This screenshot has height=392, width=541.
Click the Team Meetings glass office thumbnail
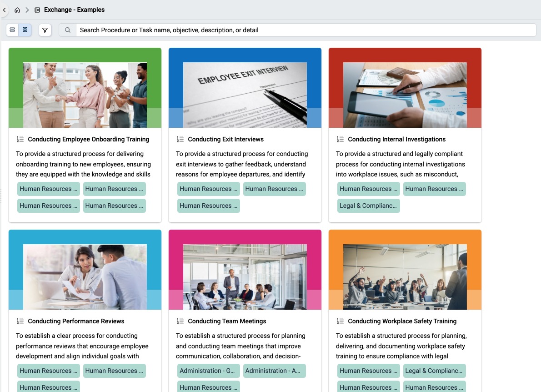245,277
